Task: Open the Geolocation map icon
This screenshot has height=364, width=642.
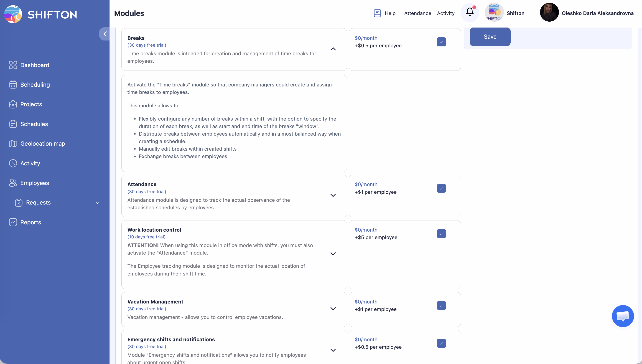Action: (x=13, y=144)
